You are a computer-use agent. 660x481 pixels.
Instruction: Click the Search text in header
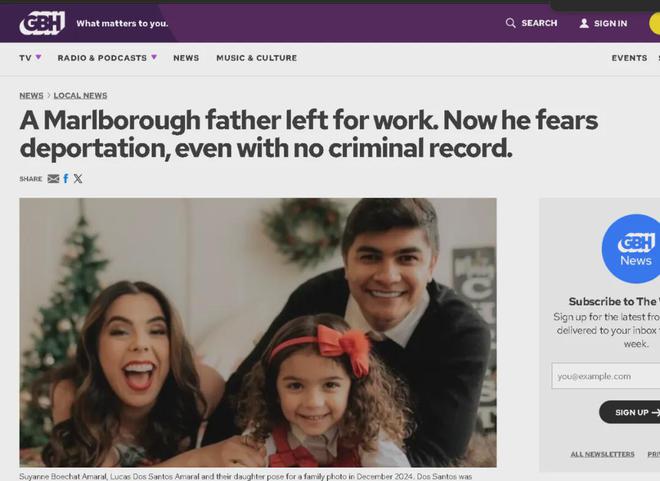click(x=539, y=23)
